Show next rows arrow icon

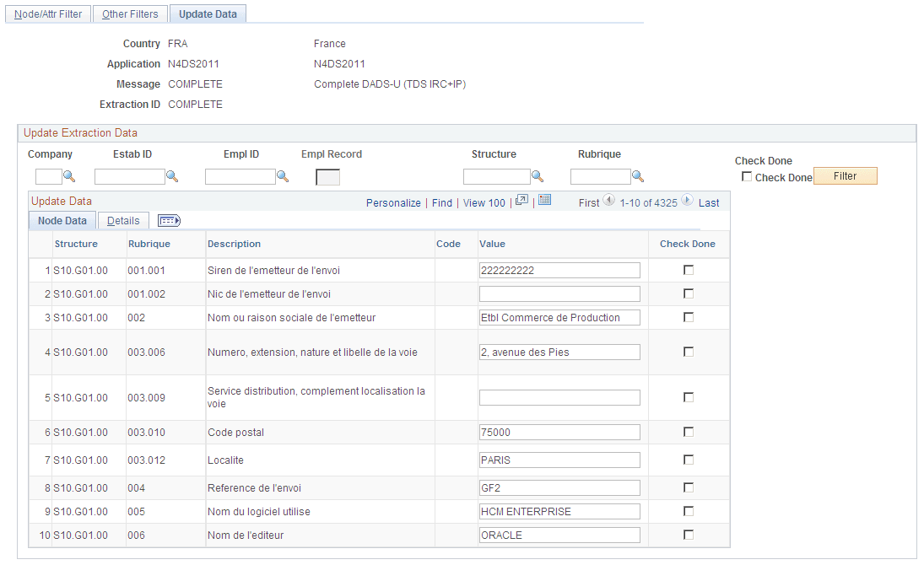tap(687, 201)
